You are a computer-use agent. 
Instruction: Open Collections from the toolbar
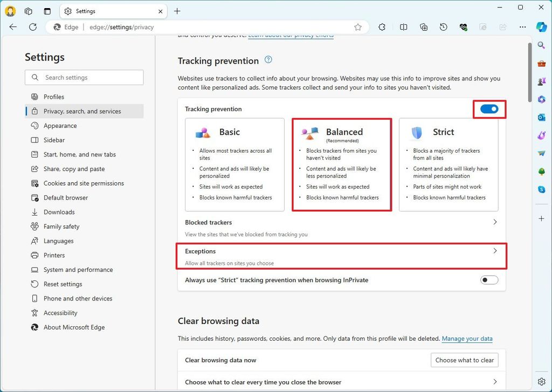coord(423,27)
